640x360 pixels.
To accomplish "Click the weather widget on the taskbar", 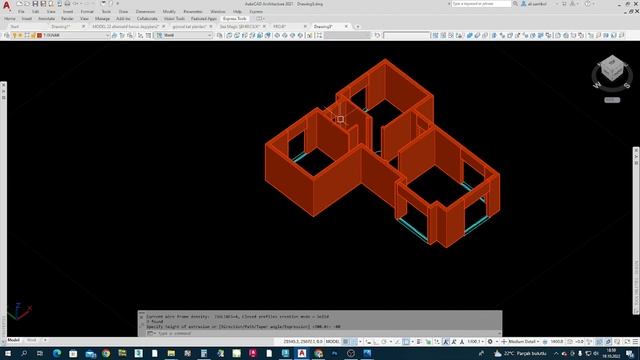I will coord(520,353).
